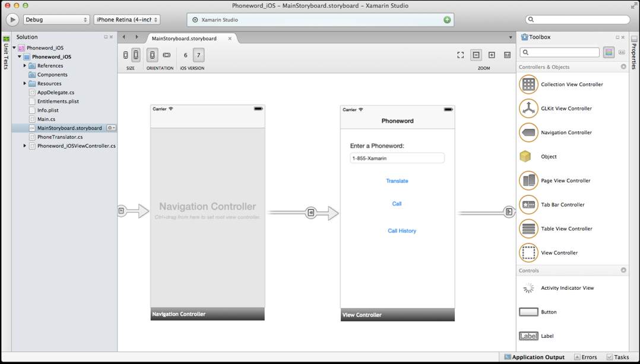Open the Unit Tests side panel
Viewport: 640px width, 364px height.
click(x=6, y=53)
